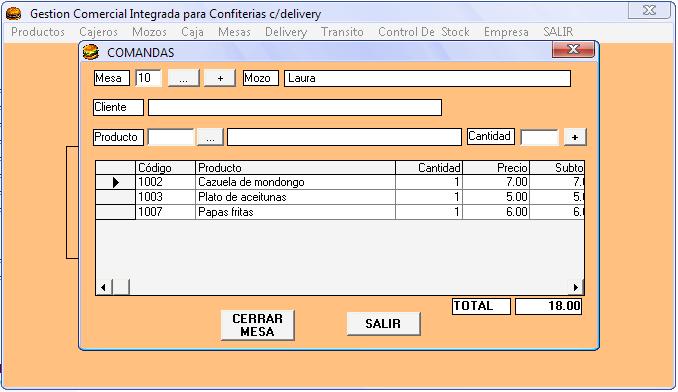The width and height of the screenshot is (678, 392).
Task: Click the right scroll arrow of the grid
Action: 576,287
